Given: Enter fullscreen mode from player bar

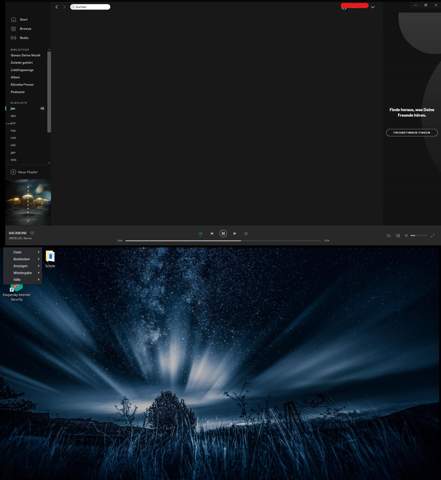Looking at the screenshot, I should pyautogui.click(x=433, y=236).
